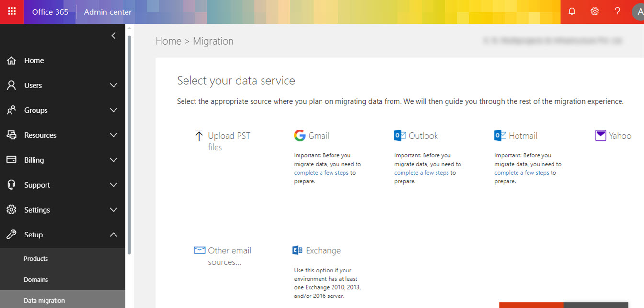This screenshot has height=308, width=644.
Task: Open the help question mark
Action: pyautogui.click(x=618, y=12)
